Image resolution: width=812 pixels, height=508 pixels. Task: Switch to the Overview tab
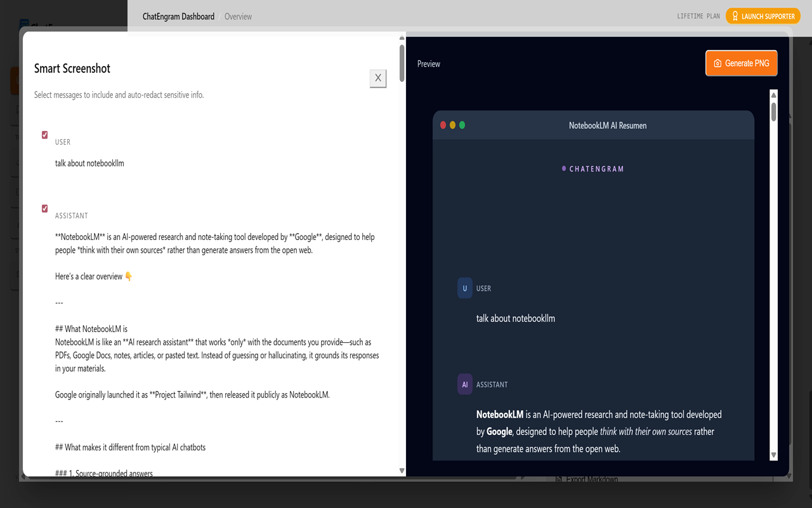click(238, 16)
